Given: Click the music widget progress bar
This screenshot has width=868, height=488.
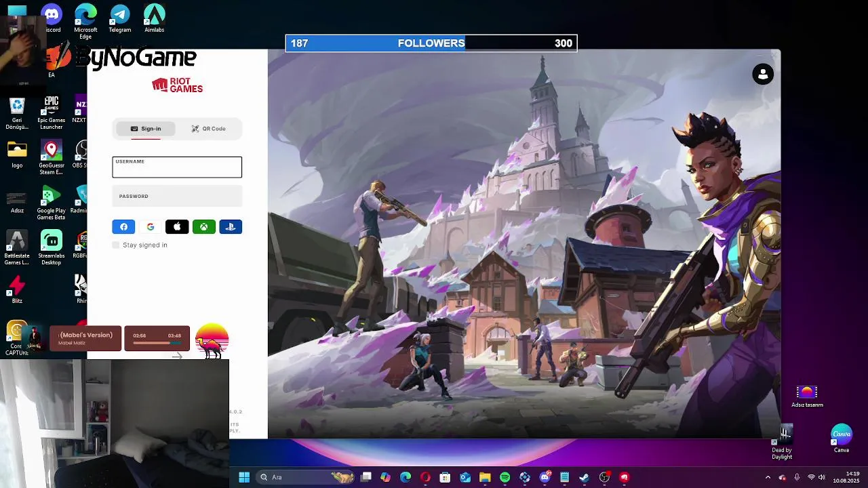Looking at the screenshot, I should [157, 343].
